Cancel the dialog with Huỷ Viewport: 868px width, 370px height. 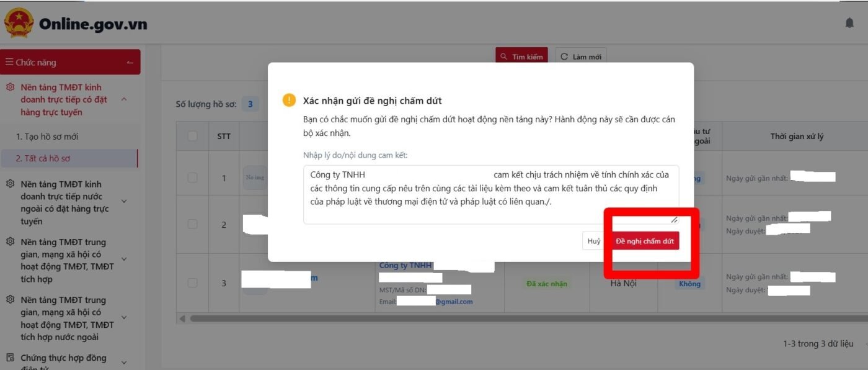[594, 241]
